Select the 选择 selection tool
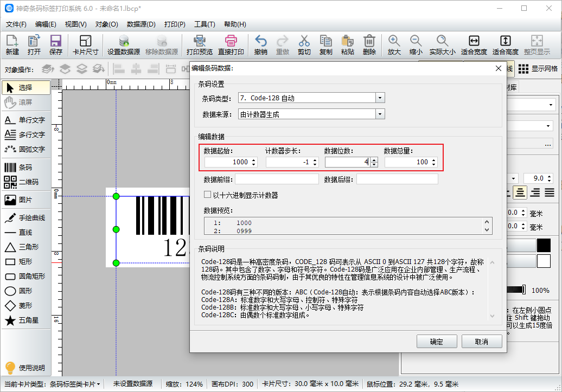Screen dimensions: 562x392 [26, 87]
